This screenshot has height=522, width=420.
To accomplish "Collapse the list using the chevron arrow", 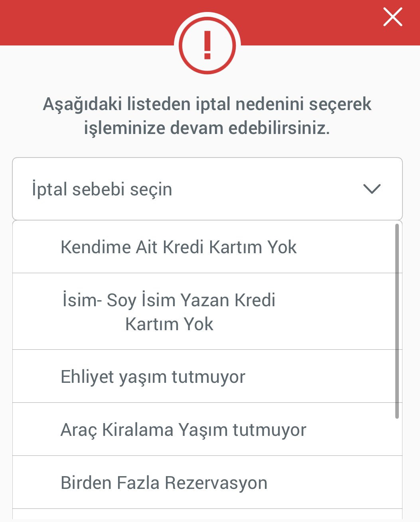I will [x=372, y=189].
